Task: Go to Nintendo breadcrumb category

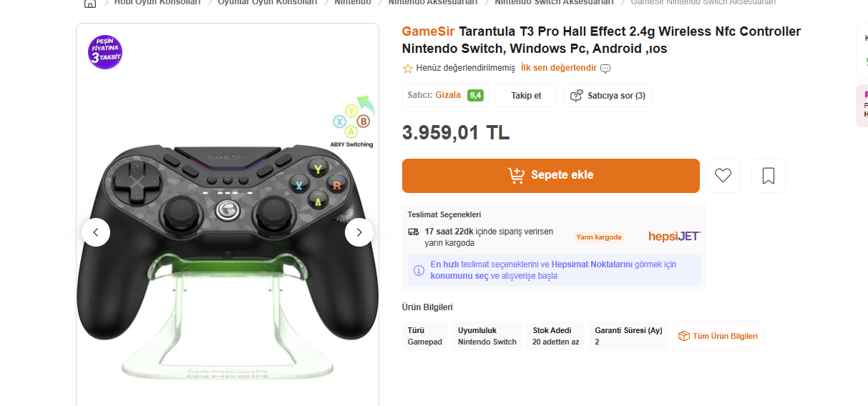Action: [353, 3]
